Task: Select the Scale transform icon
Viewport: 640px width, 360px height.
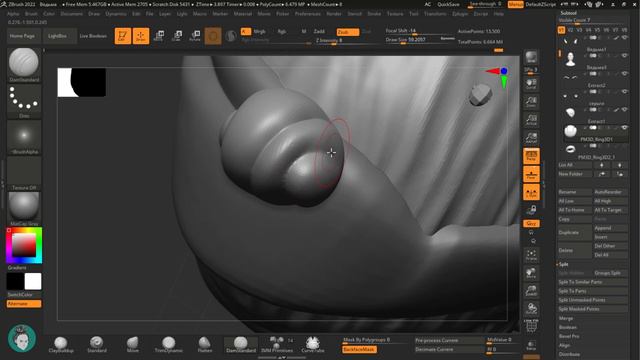Action: 177,36
